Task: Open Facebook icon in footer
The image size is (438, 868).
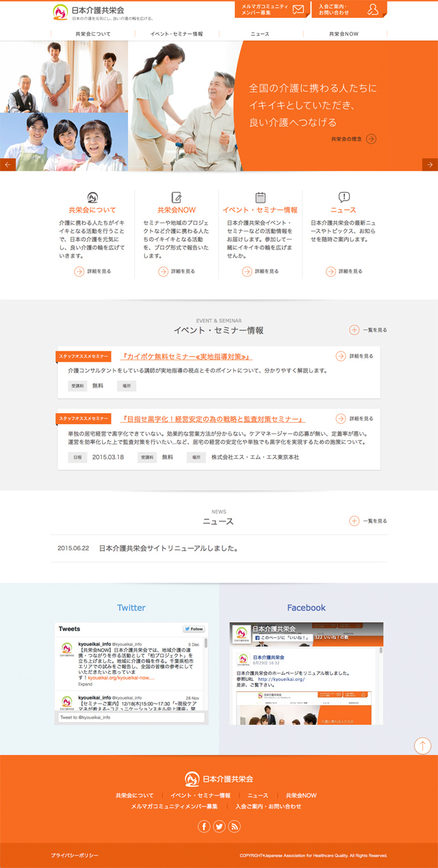Action: click(204, 826)
